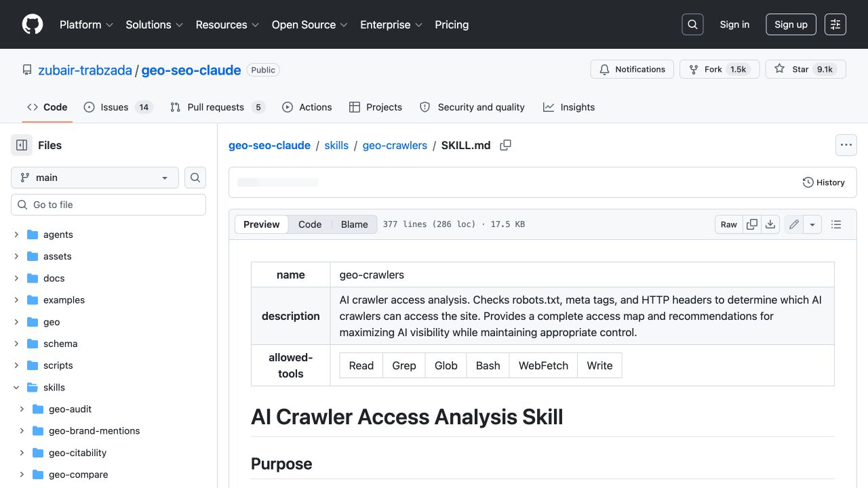Open the Enterprise dropdown menu

click(x=391, y=24)
